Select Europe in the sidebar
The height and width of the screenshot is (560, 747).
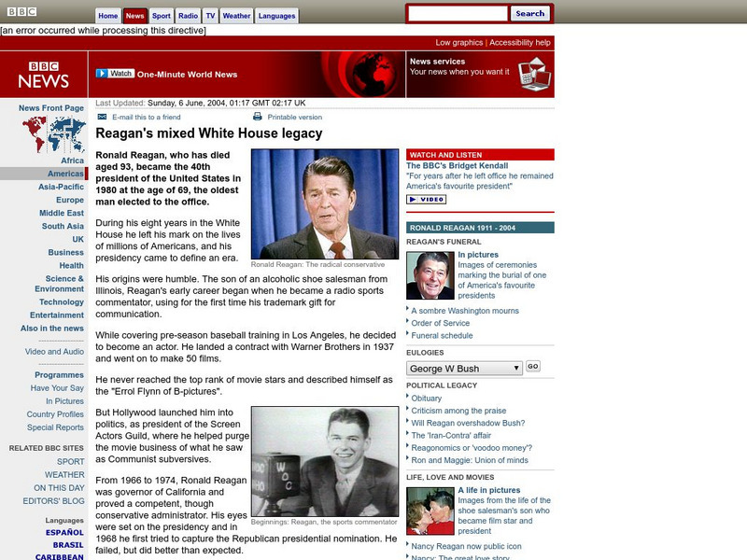pyautogui.click(x=70, y=200)
